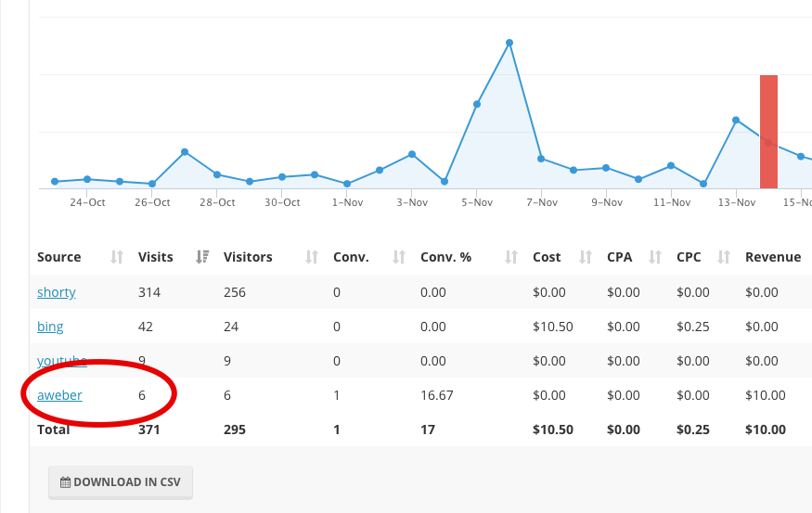Sort the CPA column via arrows
812x513 pixels.
655,257
